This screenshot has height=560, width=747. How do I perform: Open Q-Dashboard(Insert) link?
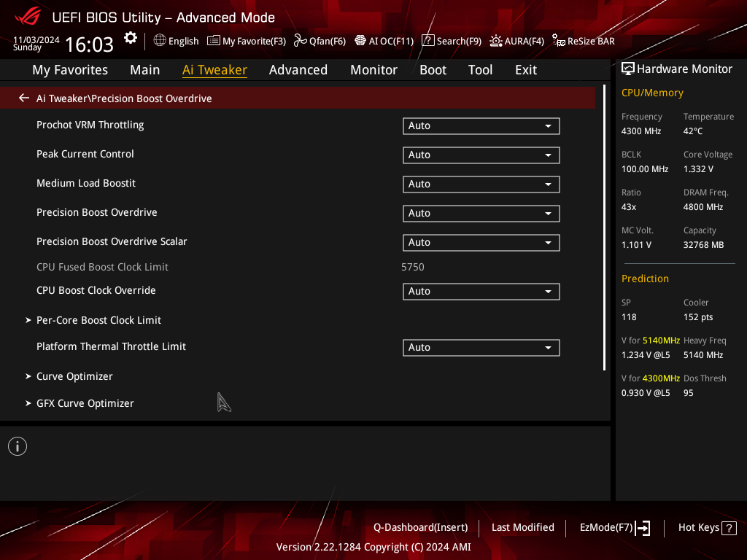coord(421,528)
